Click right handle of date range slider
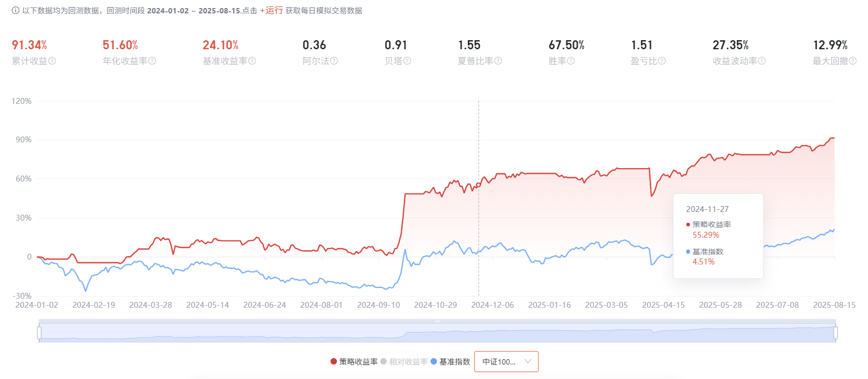 (835, 333)
